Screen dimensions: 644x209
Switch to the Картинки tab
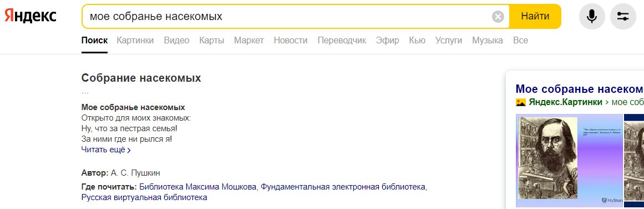coord(135,41)
